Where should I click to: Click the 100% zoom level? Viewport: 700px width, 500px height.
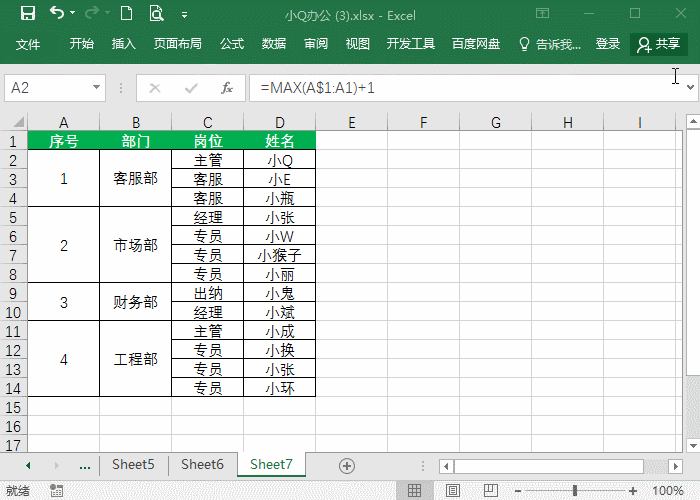pyautogui.click(x=668, y=491)
